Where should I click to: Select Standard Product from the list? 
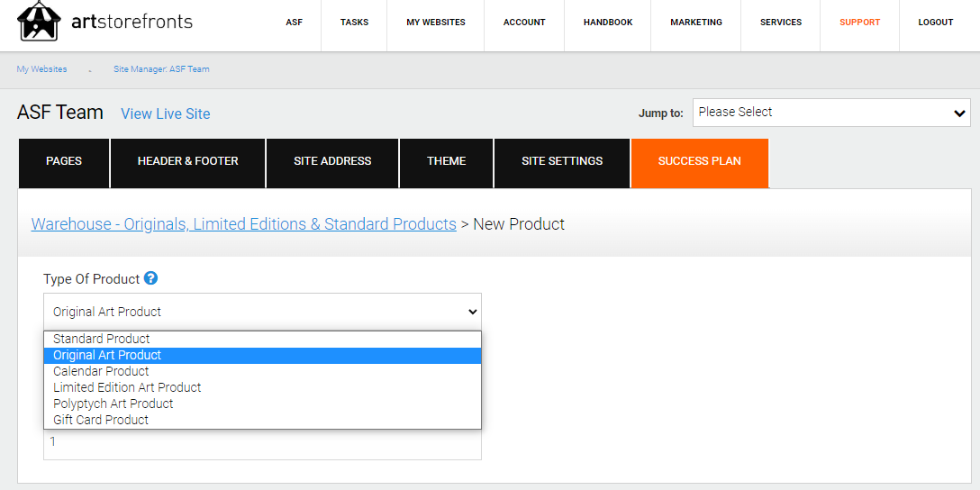(102, 339)
